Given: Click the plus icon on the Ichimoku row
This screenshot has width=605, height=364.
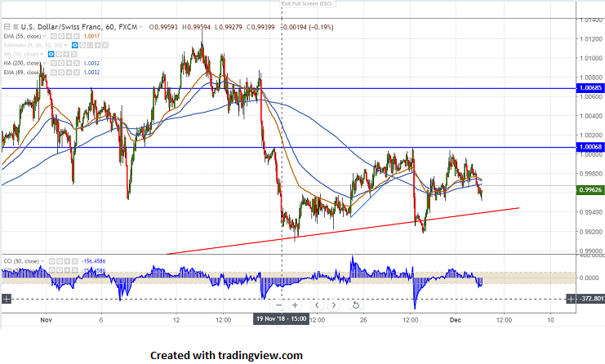Looking at the screenshot, I should pyautogui.click(x=97, y=45).
